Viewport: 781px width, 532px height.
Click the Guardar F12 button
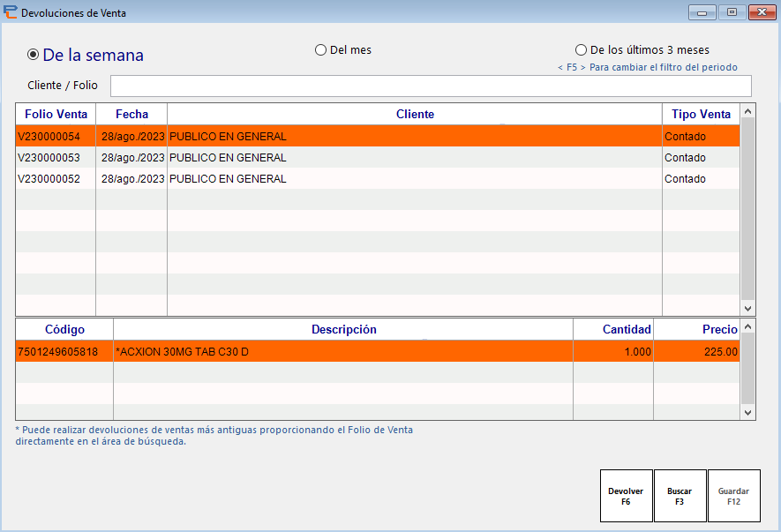733,496
